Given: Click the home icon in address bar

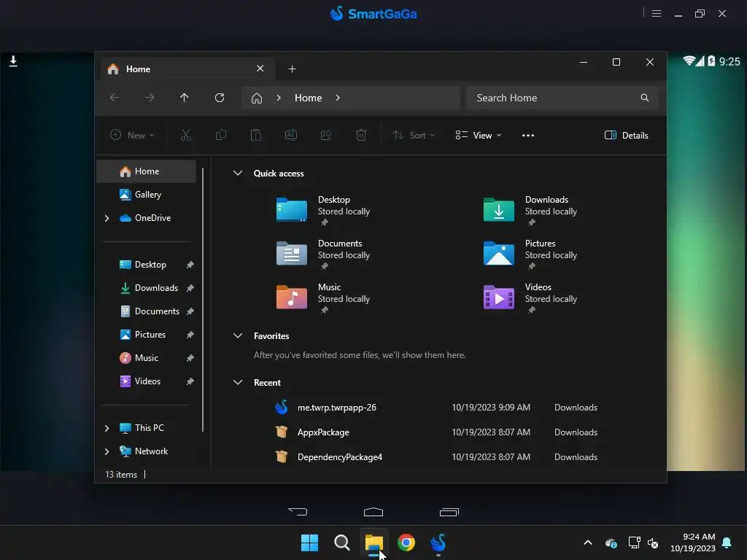Looking at the screenshot, I should point(257,98).
